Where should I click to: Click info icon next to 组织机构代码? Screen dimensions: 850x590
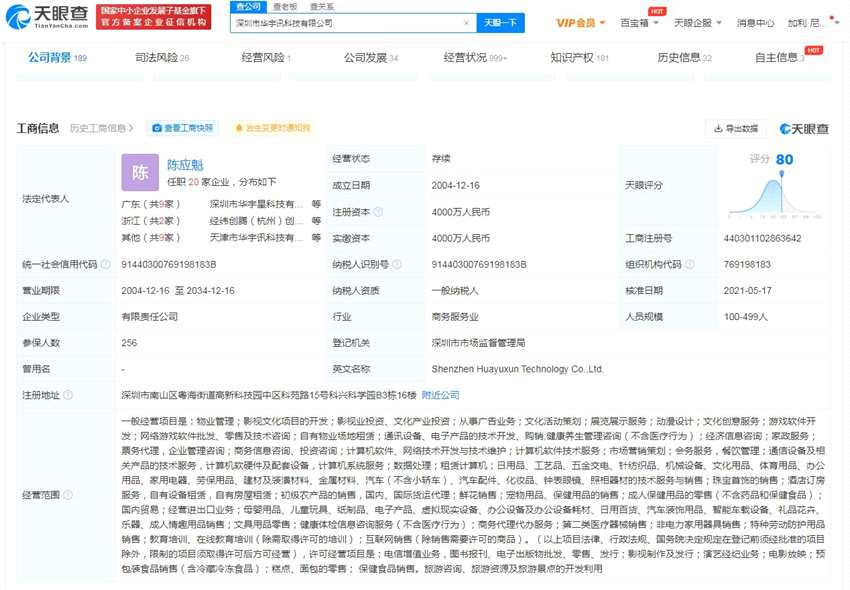click(x=690, y=265)
